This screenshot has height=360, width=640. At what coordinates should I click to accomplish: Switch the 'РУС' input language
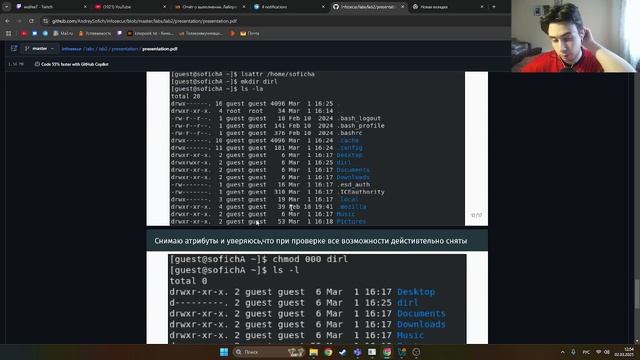coord(586,352)
